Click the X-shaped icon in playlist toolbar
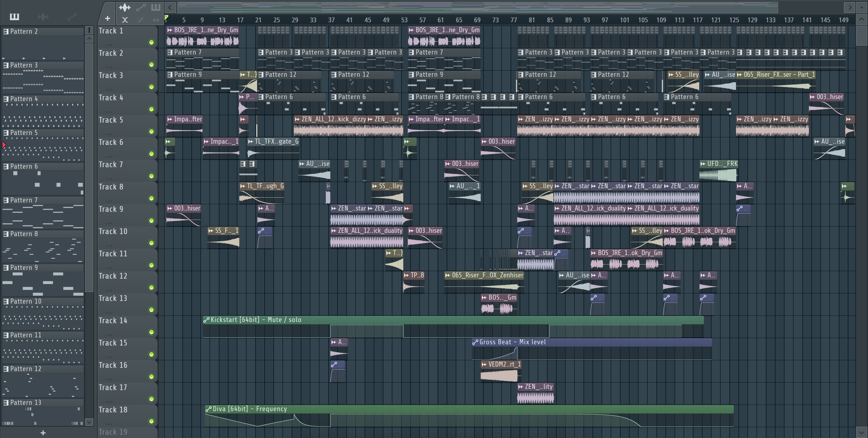The width and height of the screenshot is (868, 438). pyautogui.click(x=125, y=20)
